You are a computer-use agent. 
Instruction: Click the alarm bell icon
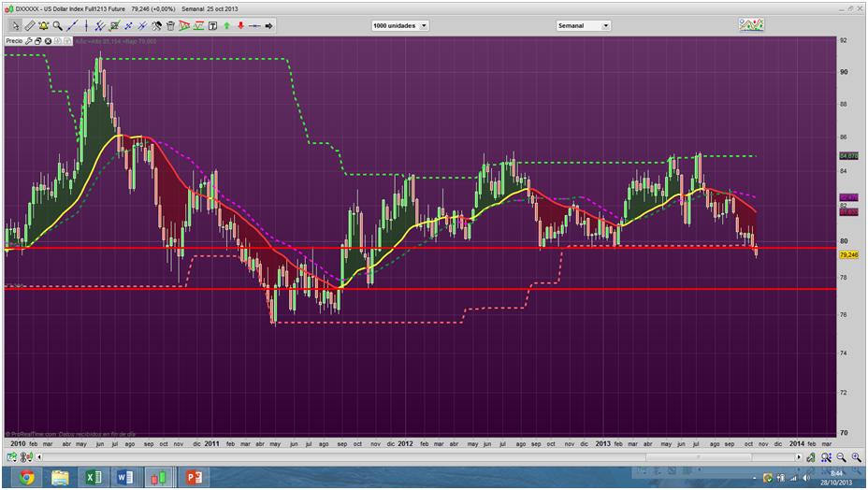coord(43,25)
